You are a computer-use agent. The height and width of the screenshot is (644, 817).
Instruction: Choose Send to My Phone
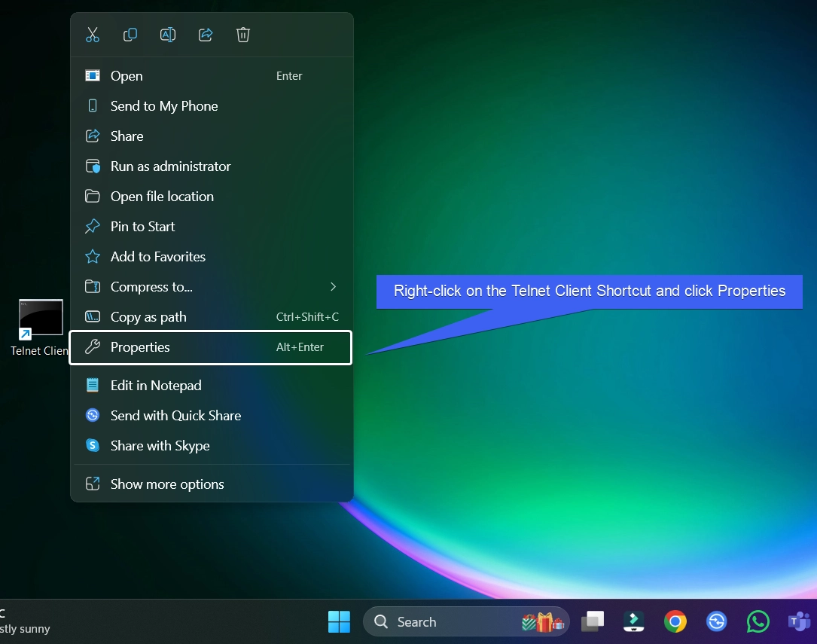click(212, 106)
